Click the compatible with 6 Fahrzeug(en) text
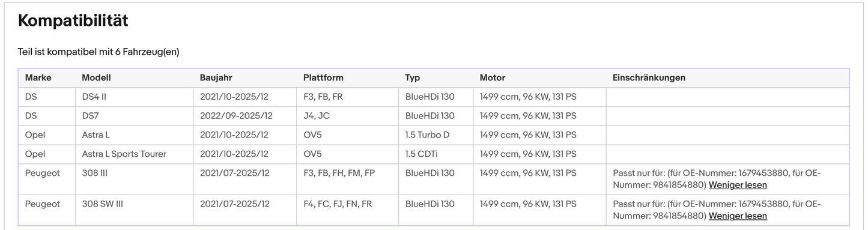Image resolution: width=868 pixels, height=230 pixels. click(x=99, y=52)
